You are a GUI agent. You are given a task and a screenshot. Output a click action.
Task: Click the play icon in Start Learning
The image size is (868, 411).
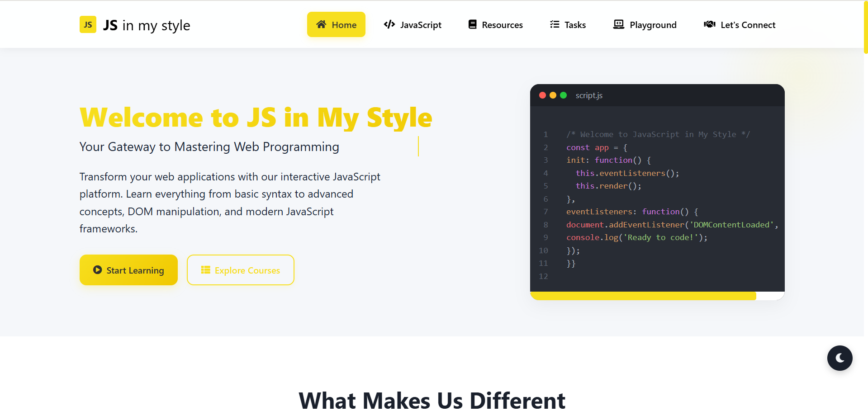[97, 270]
